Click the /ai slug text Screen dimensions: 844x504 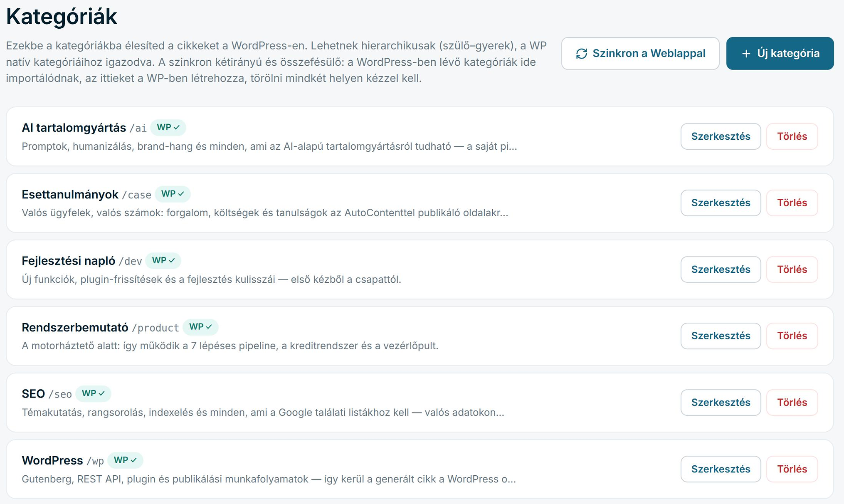(138, 128)
